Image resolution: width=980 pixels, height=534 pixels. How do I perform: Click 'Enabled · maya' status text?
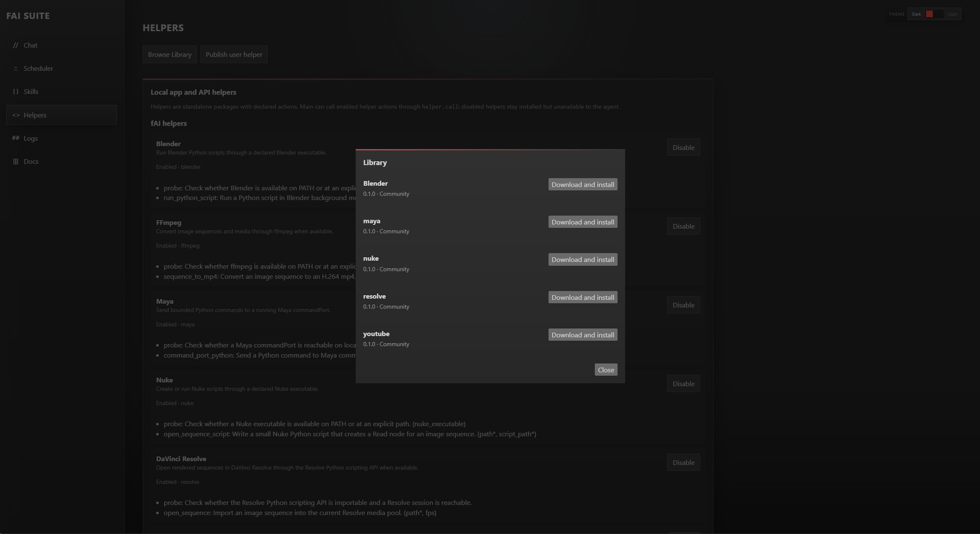click(x=176, y=324)
